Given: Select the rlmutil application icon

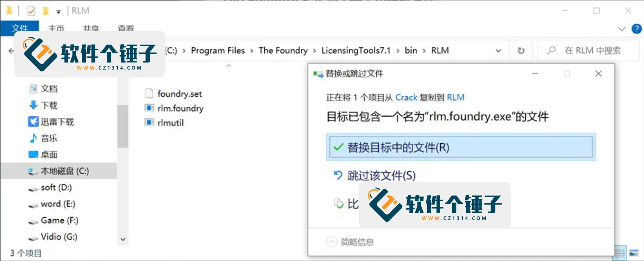Looking at the screenshot, I should (149, 122).
